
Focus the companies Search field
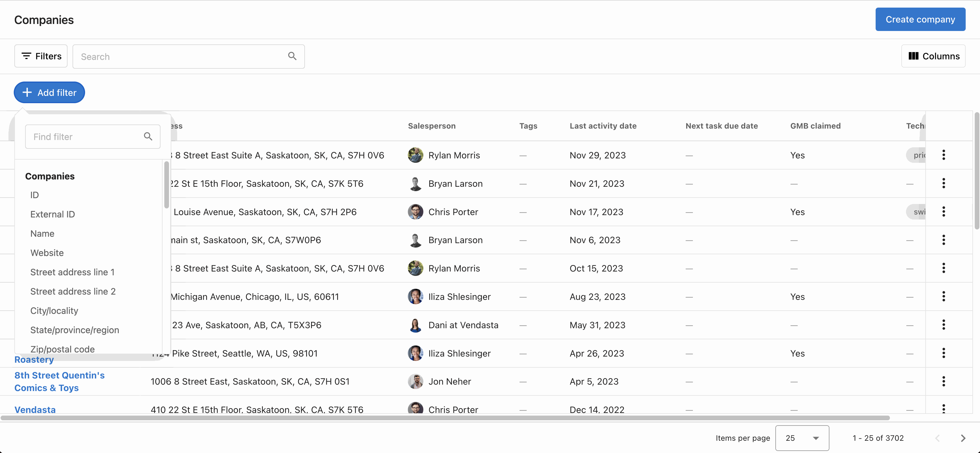pos(188,57)
